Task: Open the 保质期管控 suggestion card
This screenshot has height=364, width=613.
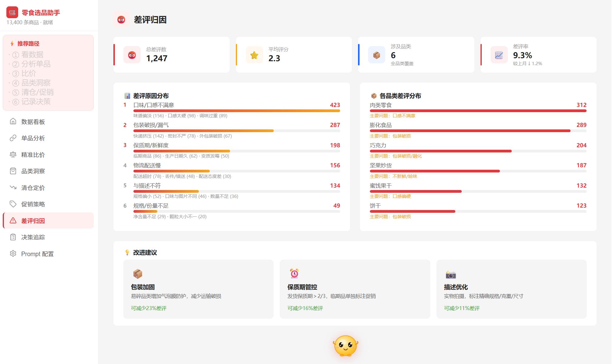Action: (x=355, y=289)
